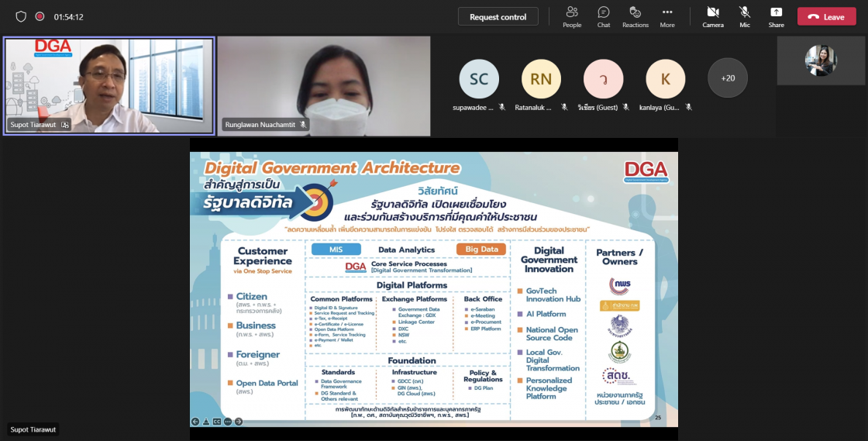Click the Supot Tiarawut presenter label

pos(33,429)
